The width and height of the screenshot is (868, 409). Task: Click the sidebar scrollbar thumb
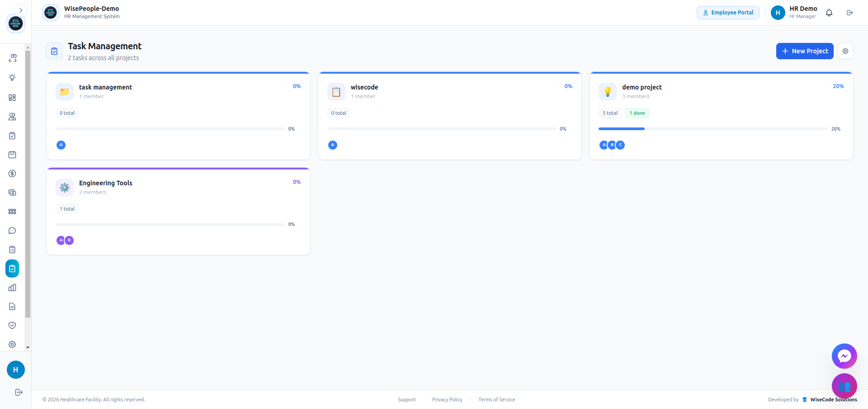tap(28, 184)
